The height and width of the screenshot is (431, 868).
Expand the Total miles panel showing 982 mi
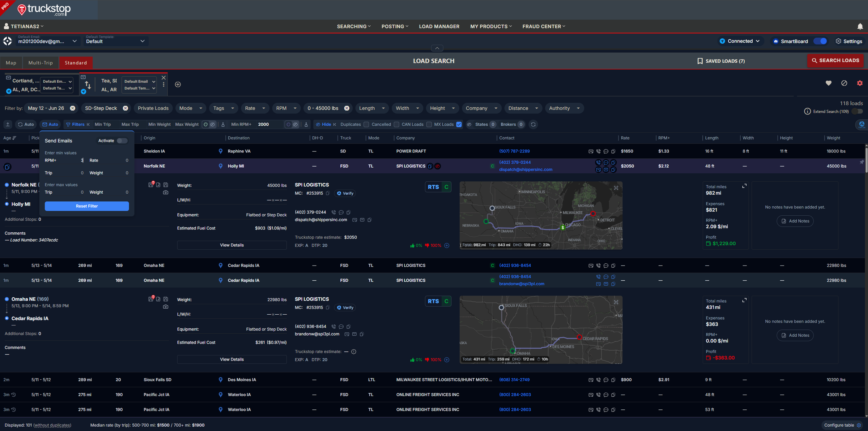[744, 186]
